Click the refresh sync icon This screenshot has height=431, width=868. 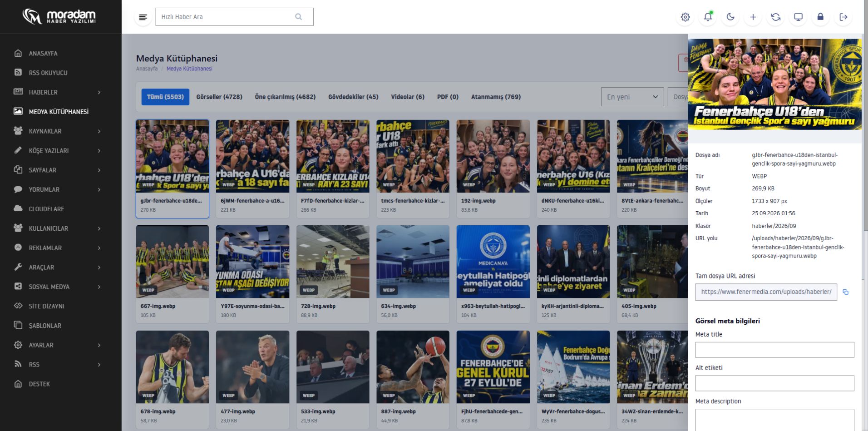click(x=776, y=17)
